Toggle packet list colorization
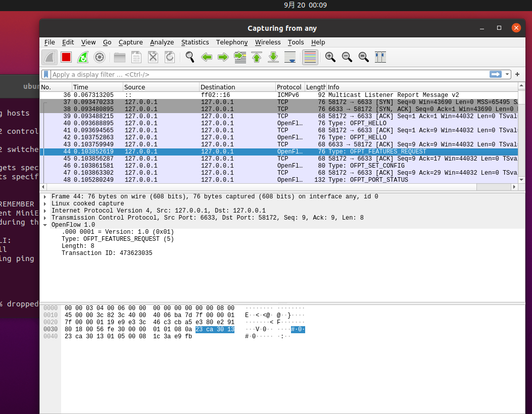The image size is (532, 414). (x=310, y=57)
